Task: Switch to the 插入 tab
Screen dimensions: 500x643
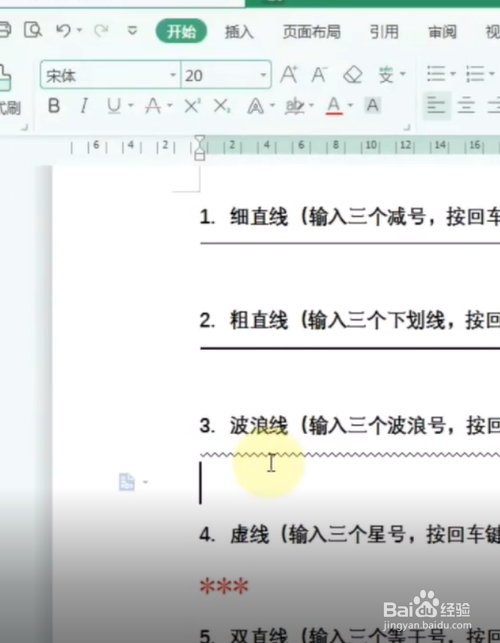Action: [239, 32]
